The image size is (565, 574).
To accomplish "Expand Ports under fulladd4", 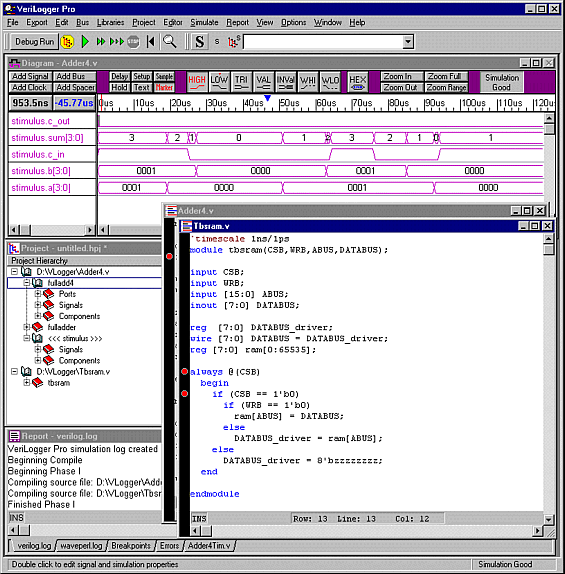I will point(37,294).
